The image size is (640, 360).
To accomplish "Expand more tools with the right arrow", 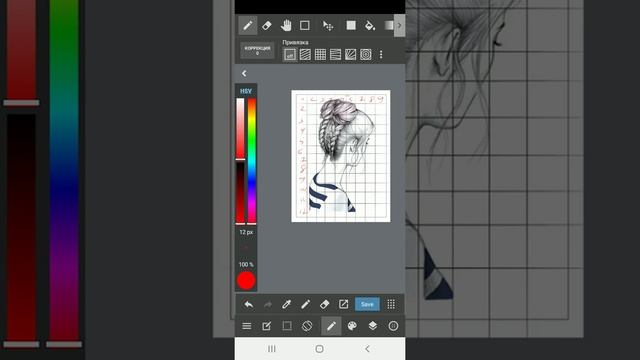I will point(400,25).
